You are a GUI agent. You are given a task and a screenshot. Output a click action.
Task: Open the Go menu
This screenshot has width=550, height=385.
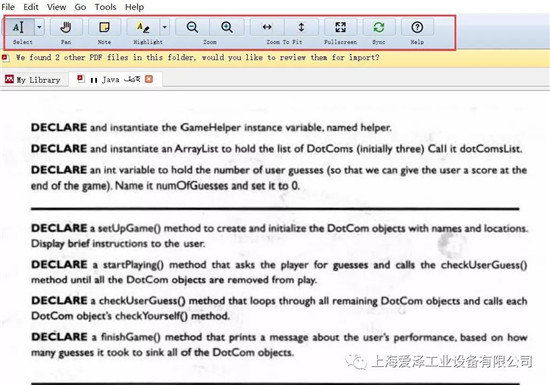pos(80,7)
